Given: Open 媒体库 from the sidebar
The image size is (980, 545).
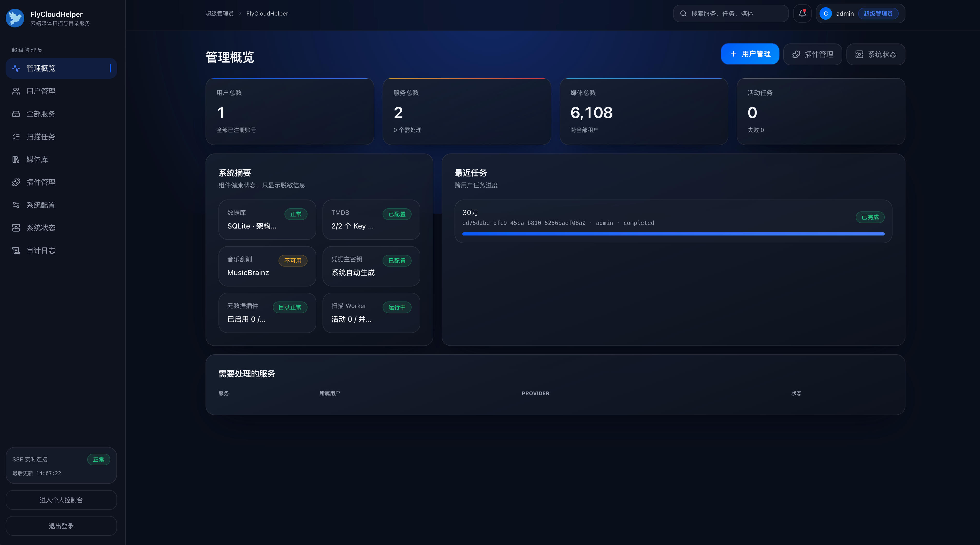Looking at the screenshot, I should [x=61, y=159].
